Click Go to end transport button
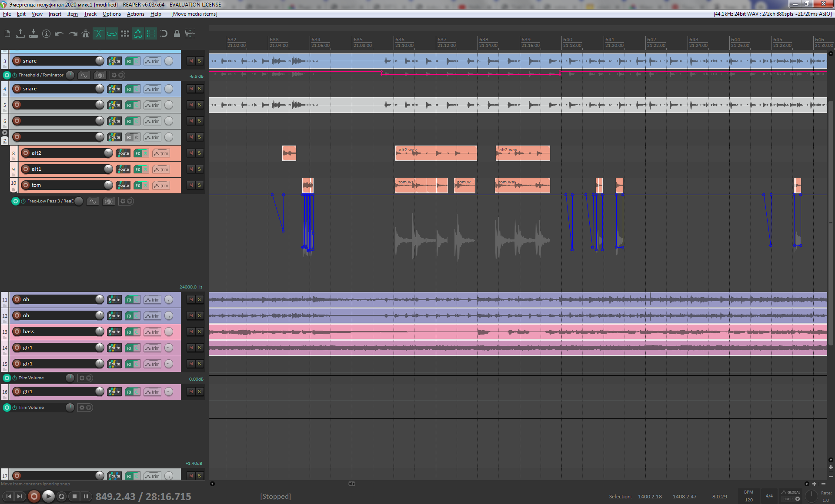The width and height of the screenshot is (835, 504). pyautogui.click(x=20, y=496)
